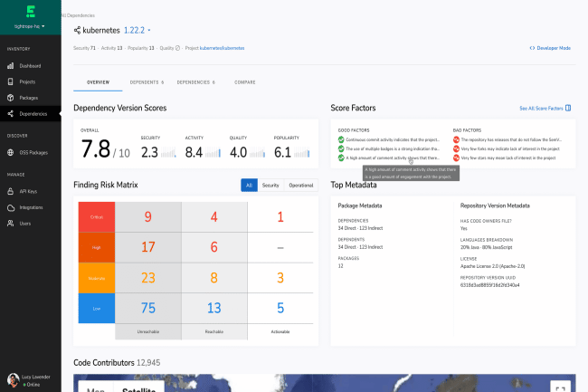Viewport: 588px width, 392px height.
Task: Click Moderate Reachable cell showing 8
Action: tap(214, 278)
